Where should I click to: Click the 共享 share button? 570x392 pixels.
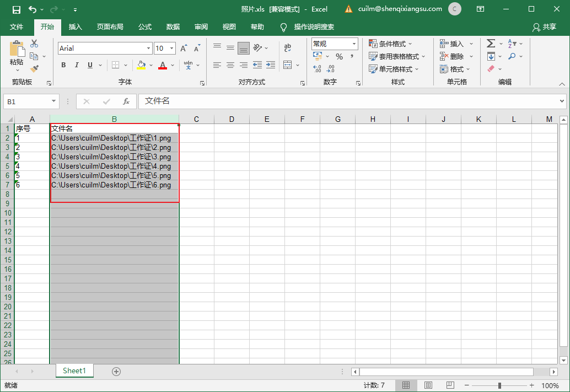pyautogui.click(x=545, y=27)
